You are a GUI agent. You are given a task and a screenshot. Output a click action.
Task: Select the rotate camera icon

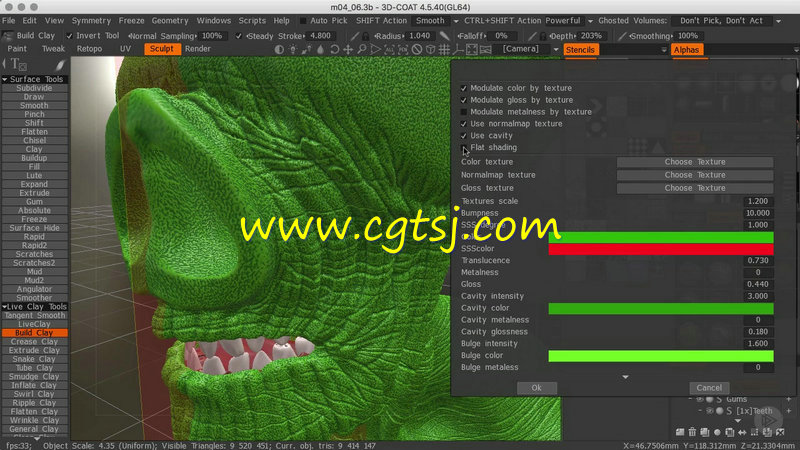click(x=334, y=49)
